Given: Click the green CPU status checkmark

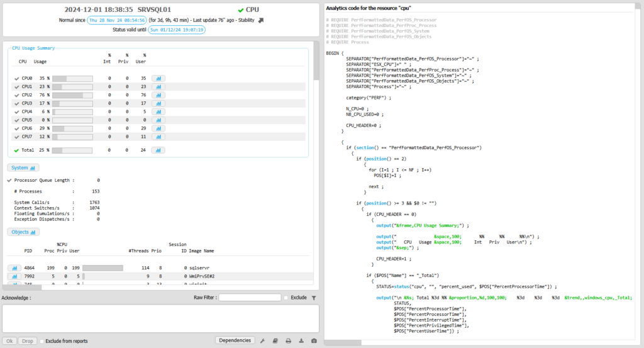Looking at the screenshot, I should pyautogui.click(x=241, y=10).
